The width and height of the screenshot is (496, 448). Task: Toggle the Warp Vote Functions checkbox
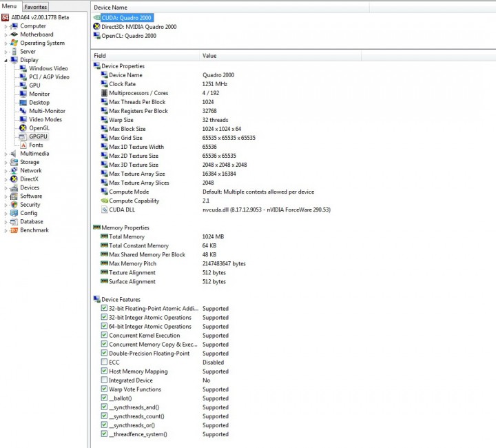click(x=104, y=389)
